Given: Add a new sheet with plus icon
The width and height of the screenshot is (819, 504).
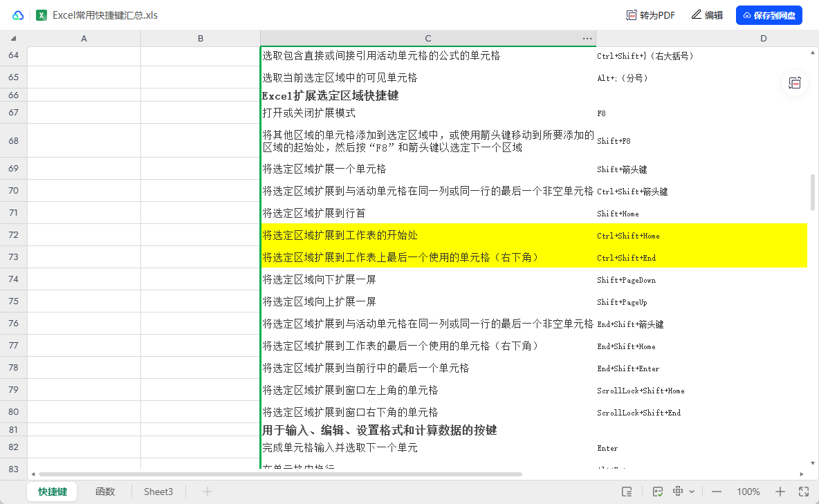Looking at the screenshot, I should (207, 492).
